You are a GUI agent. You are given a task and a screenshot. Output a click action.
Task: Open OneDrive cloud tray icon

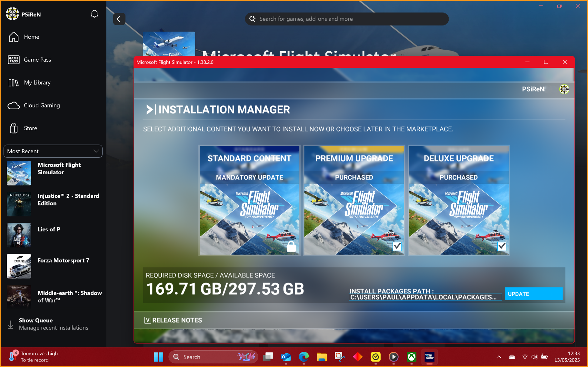[512, 357]
